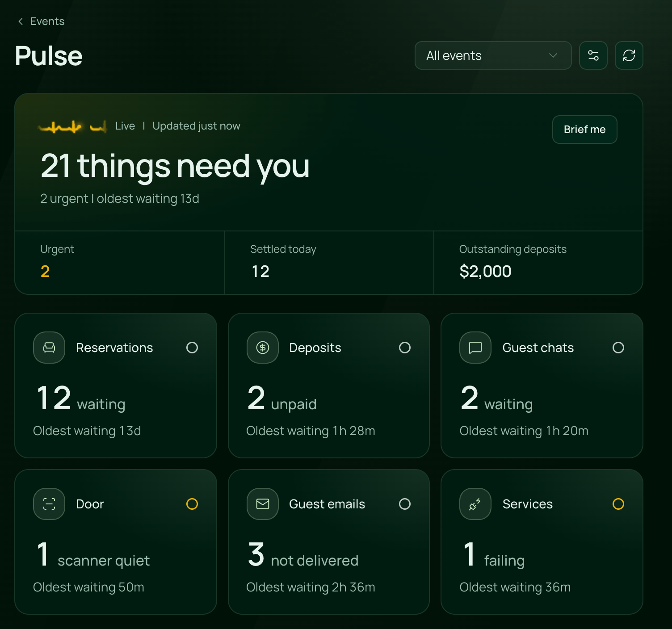Toggle the Guest chats status circle
Screen dimensions: 672x629
(x=618, y=348)
